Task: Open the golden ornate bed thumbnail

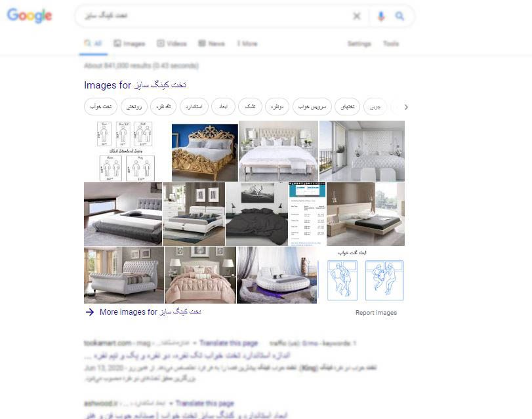Action: pyautogui.click(x=205, y=153)
